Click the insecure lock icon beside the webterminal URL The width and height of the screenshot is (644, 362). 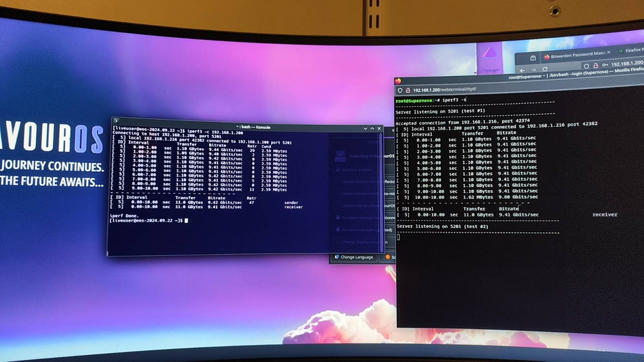(408, 90)
